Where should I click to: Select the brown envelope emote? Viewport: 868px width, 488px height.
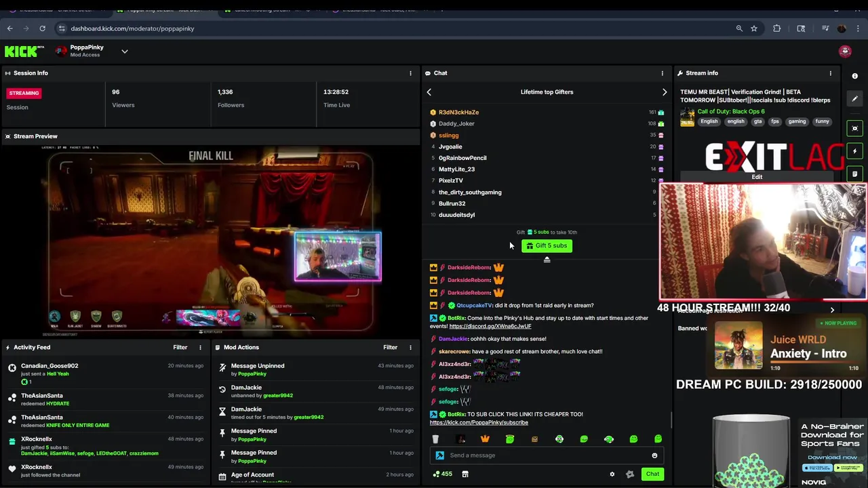534,439
